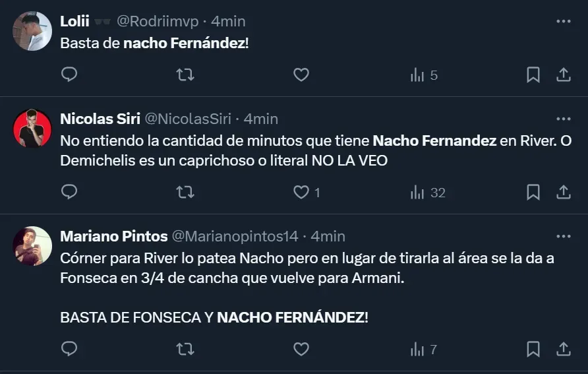Viewport: 588px width, 374px height.
Task: Open Mariano Pintos display name link
Action: (x=113, y=236)
